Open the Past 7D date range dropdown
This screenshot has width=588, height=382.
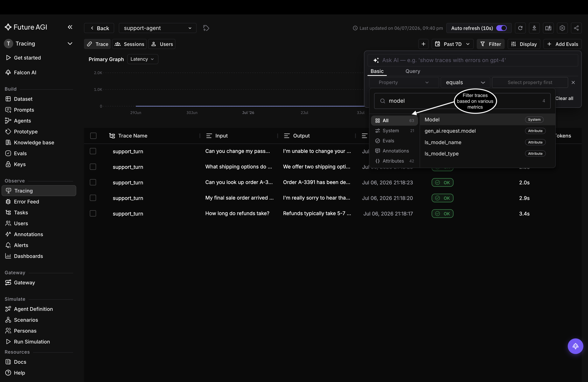pos(453,44)
